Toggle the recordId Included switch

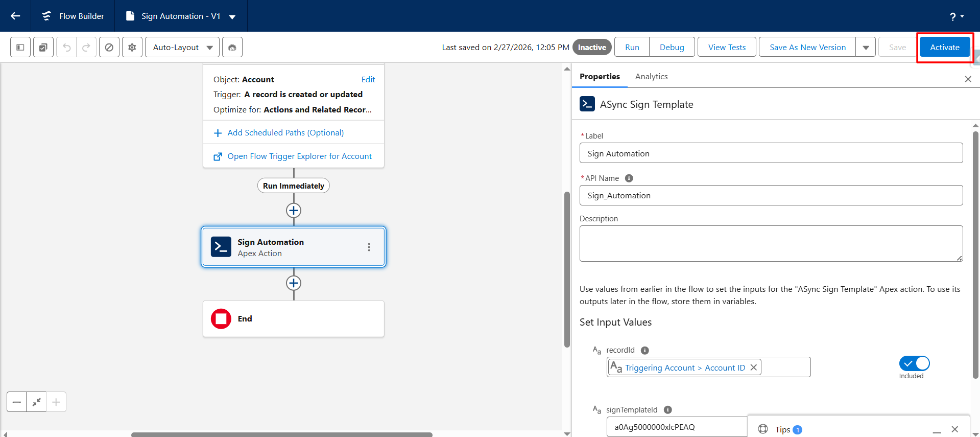pos(914,363)
